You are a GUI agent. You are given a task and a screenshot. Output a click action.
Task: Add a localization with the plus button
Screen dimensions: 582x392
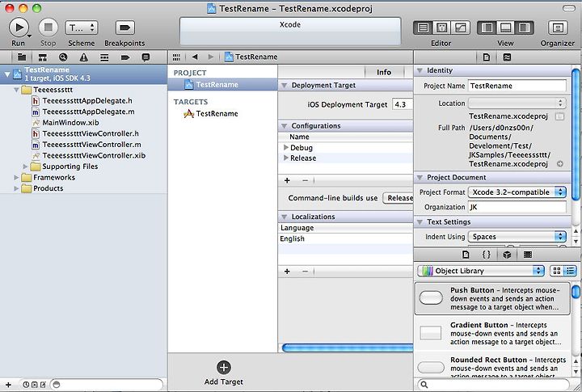287,272
